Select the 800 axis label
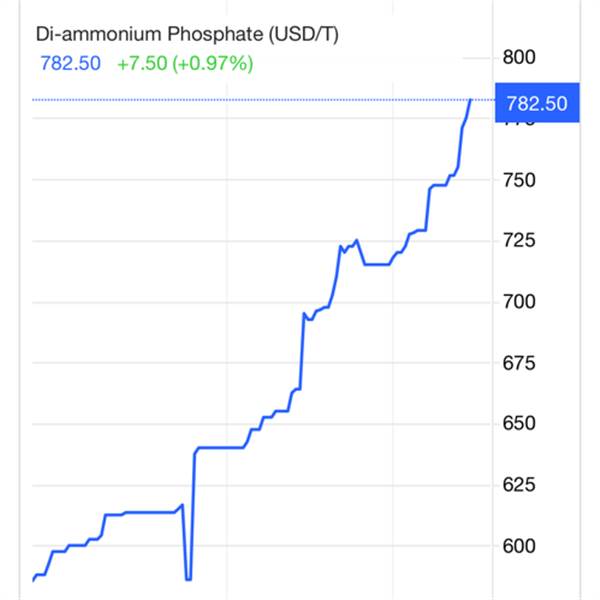This screenshot has width=600, height=600. pos(519,57)
